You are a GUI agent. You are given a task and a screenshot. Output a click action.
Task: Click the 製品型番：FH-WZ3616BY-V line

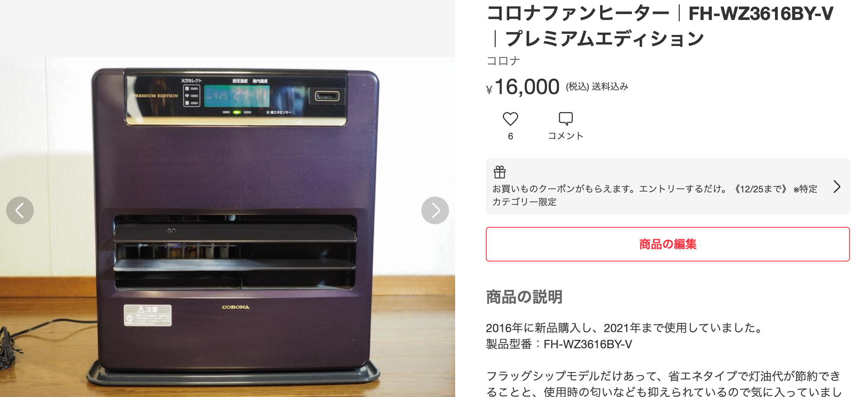click(559, 344)
